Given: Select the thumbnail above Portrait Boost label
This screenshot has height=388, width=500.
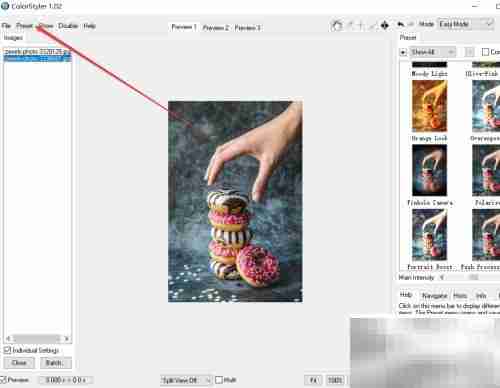Looking at the screenshot, I should coord(429,235).
